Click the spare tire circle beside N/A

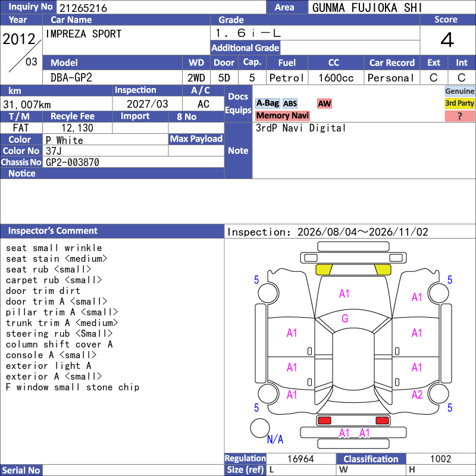click(260, 428)
